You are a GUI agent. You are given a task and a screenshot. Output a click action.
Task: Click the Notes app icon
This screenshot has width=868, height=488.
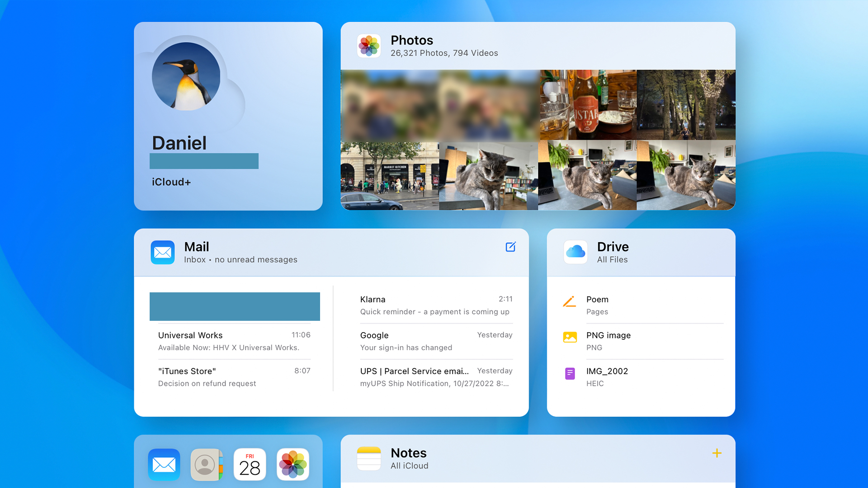pyautogui.click(x=369, y=458)
